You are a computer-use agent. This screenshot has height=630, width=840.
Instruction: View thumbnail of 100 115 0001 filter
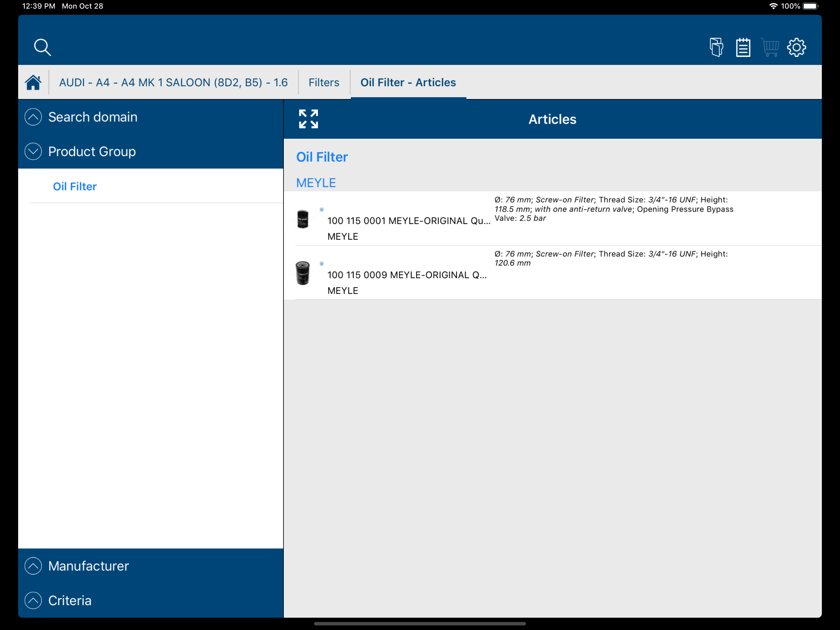(x=303, y=219)
